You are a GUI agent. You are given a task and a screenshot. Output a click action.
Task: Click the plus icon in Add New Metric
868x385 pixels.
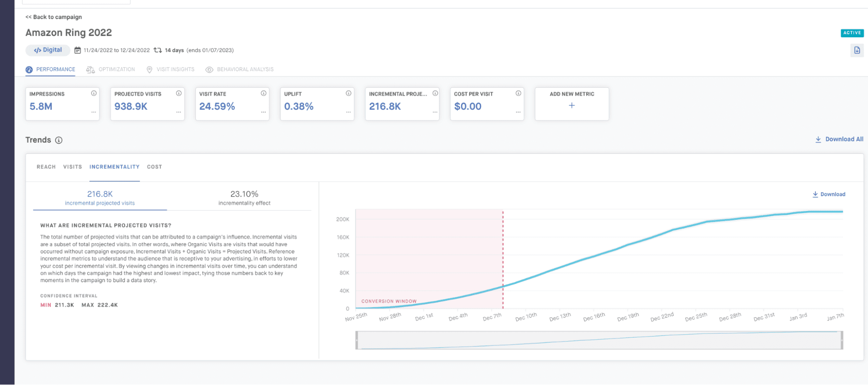click(572, 105)
